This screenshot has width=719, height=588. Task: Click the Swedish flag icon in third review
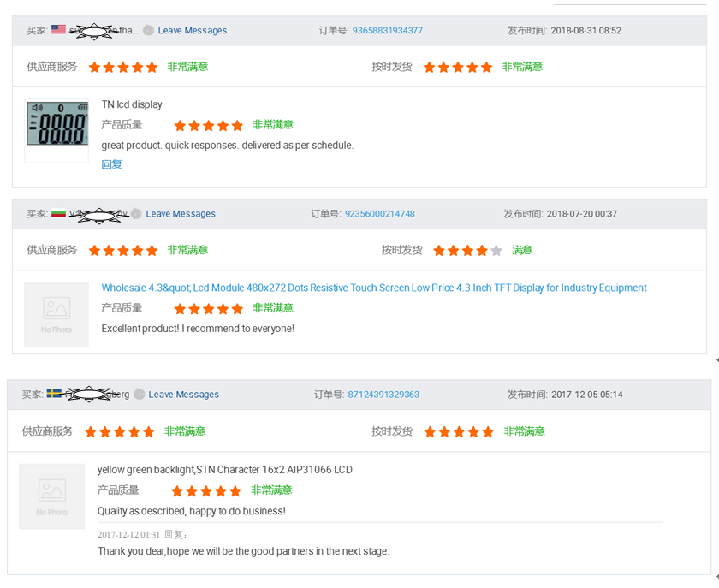coord(54,394)
